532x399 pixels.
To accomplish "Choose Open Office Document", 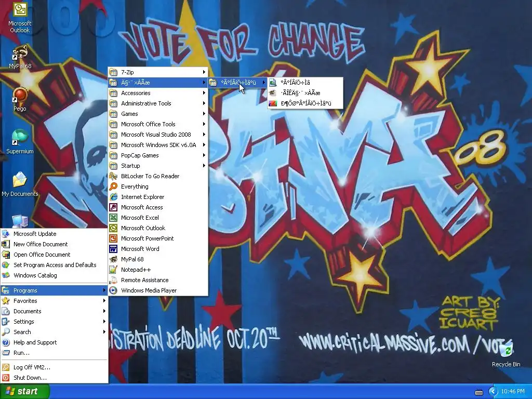I will pyautogui.click(x=54, y=255).
